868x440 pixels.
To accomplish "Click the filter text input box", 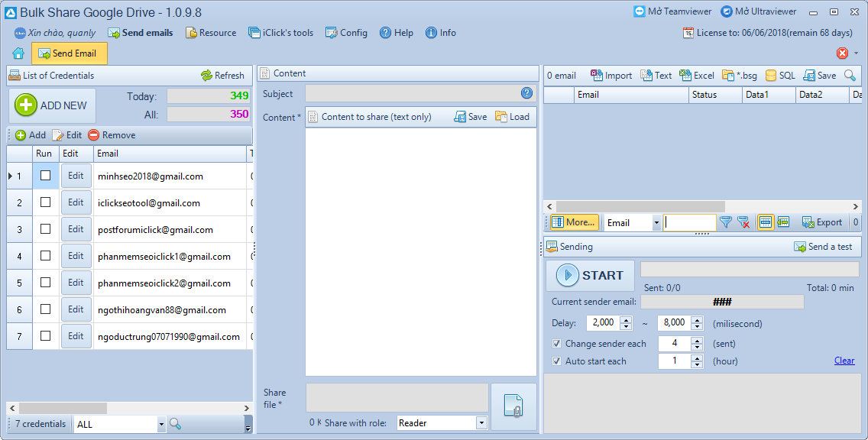I will click(x=690, y=222).
